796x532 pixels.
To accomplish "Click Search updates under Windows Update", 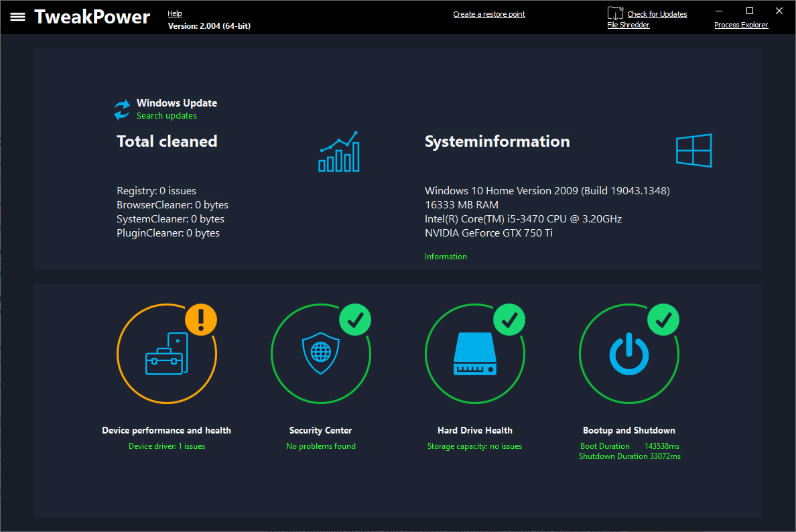I will tap(167, 116).
